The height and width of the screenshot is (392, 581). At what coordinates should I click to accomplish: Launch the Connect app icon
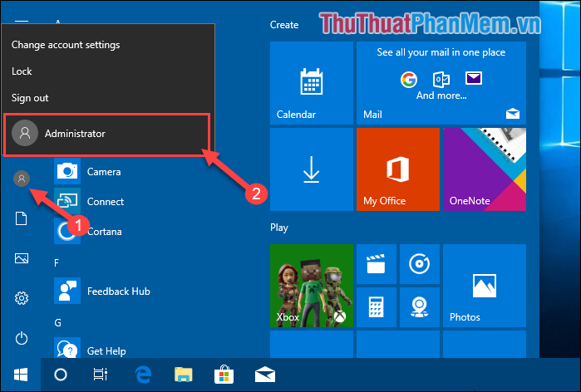67,201
